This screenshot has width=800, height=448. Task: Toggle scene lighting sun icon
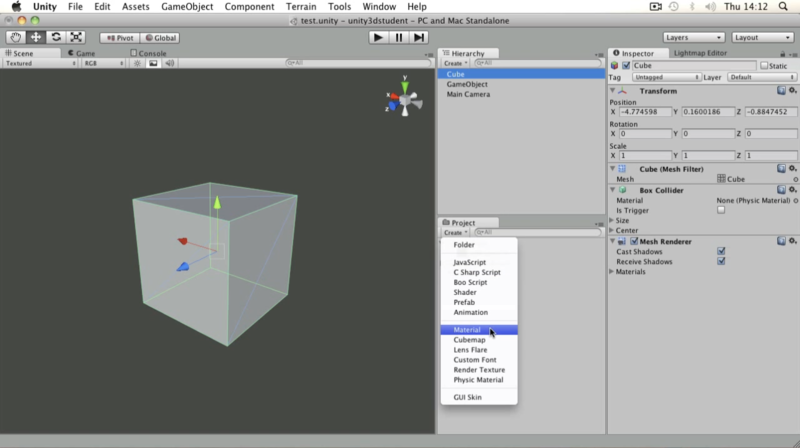tap(137, 63)
